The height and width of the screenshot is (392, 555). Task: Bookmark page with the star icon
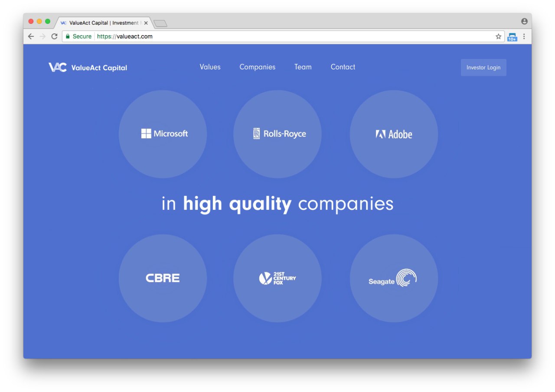(498, 36)
